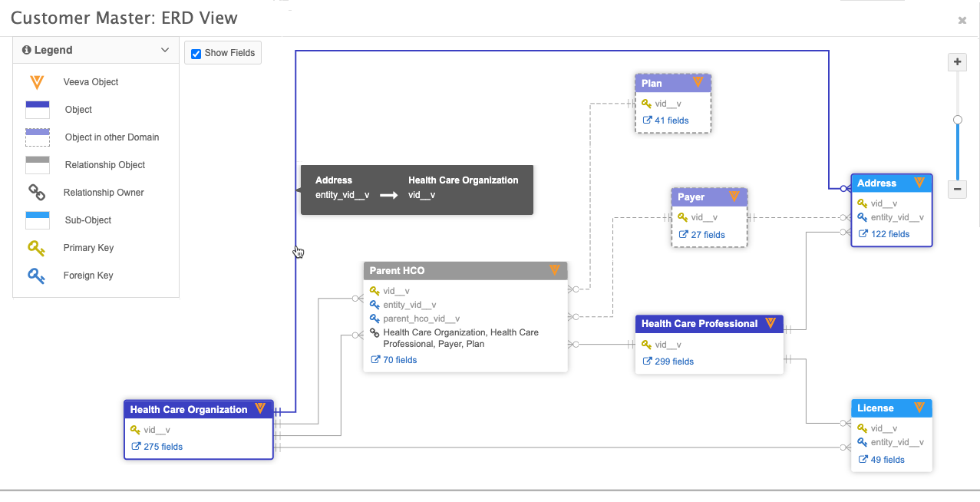The image size is (980, 502).
Task: Click external link icon beside 275 fields
Action: [x=136, y=447]
